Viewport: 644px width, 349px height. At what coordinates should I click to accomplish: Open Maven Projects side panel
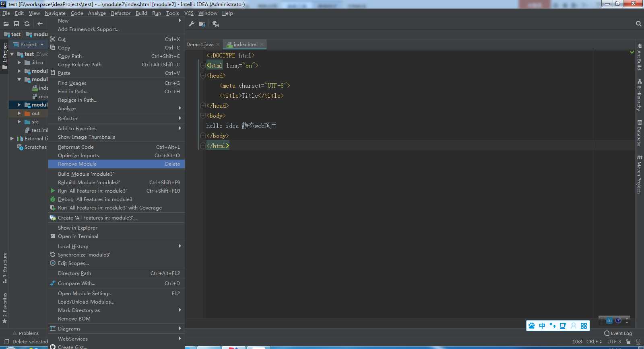pos(639,174)
